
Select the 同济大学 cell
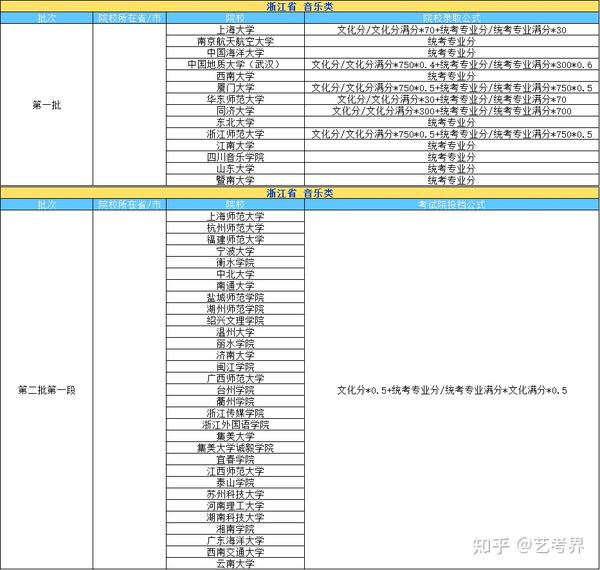235,111
